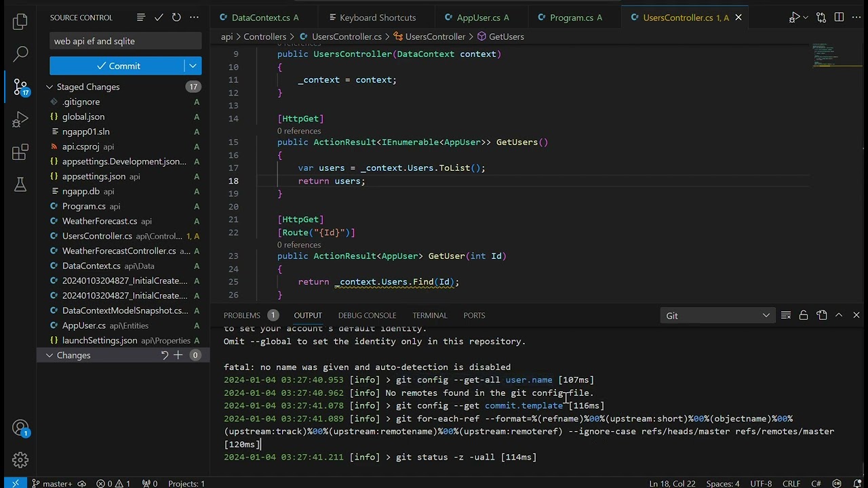Open Source Control view icon with badge 17
Viewport: 868px width, 488px height.
pyautogui.click(x=20, y=87)
